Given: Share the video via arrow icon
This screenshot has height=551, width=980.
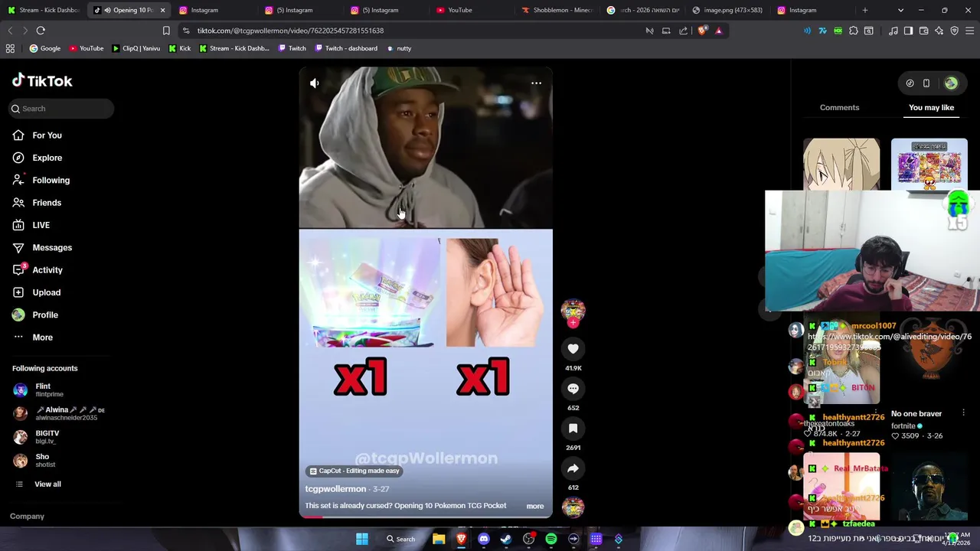Looking at the screenshot, I should [x=573, y=468].
